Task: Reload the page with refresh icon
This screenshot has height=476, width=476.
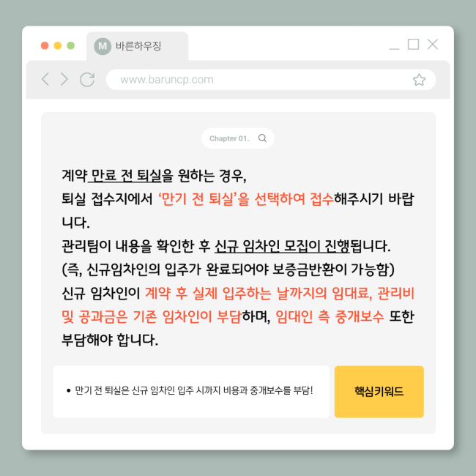Action: point(87,80)
